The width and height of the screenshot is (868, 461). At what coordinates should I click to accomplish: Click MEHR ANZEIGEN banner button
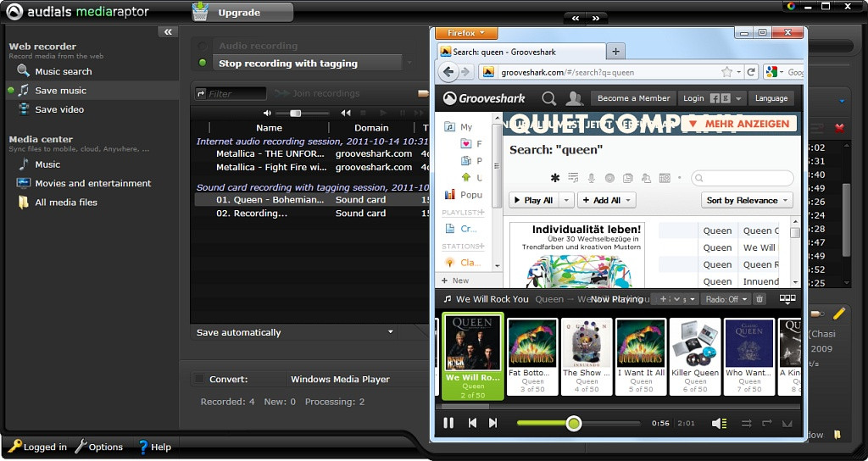[x=739, y=124]
